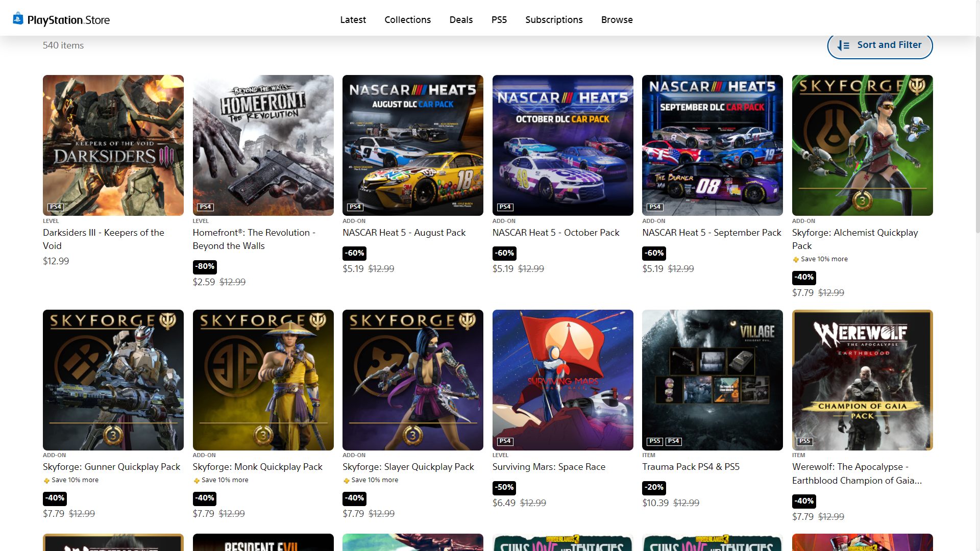This screenshot has width=980, height=551.
Task: Go to the Deals section
Action: pos(461,19)
